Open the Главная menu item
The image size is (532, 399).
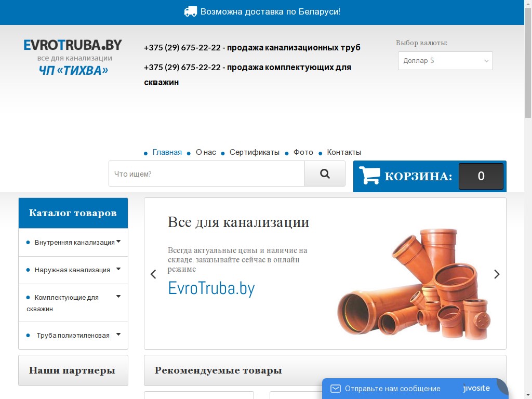coord(167,152)
